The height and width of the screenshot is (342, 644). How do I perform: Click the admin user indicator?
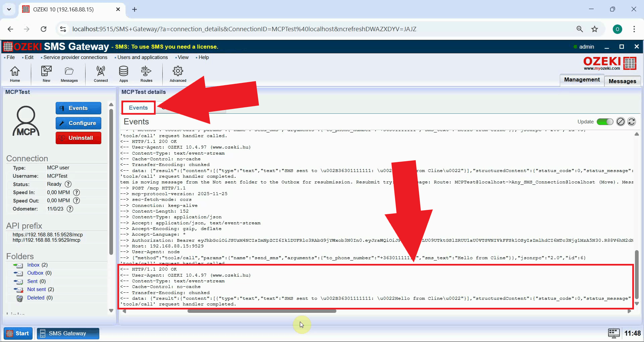584,47
